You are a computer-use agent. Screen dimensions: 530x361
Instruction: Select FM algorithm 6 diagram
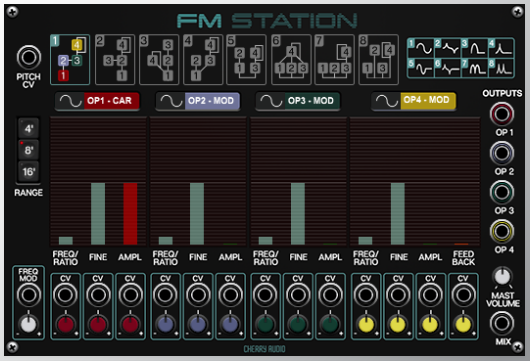point(291,59)
